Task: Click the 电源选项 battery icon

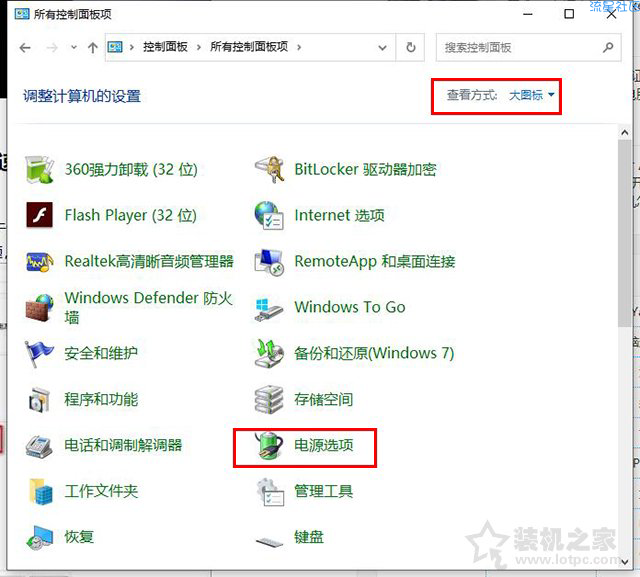Action: point(269,445)
